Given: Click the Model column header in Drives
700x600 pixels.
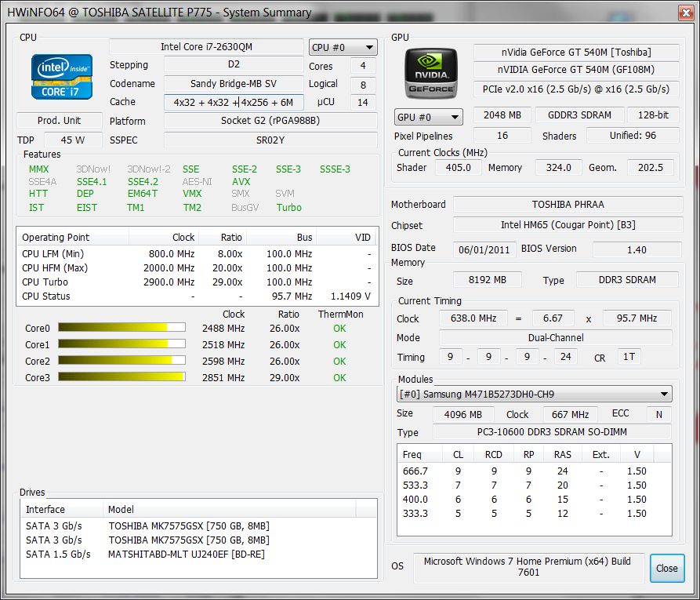Looking at the screenshot, I should tap(230, 509).
